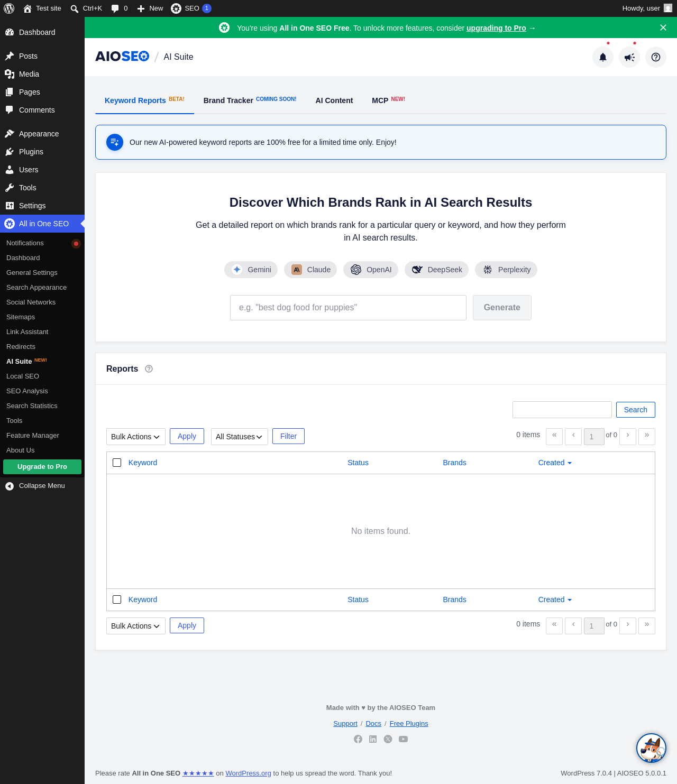Sort table by Brands column header
The width and height of the screenshot is (677, 784).
(454, 463)
